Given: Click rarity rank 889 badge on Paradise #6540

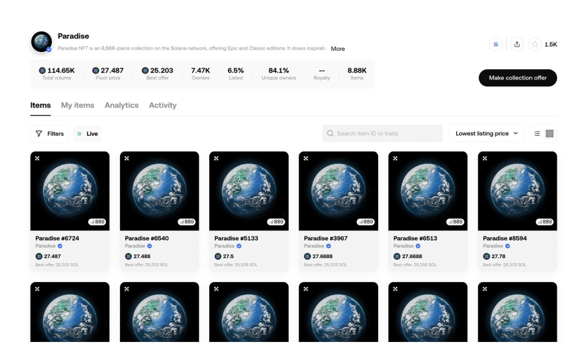Looking at the screenshot, I should [x=187, y=222].
